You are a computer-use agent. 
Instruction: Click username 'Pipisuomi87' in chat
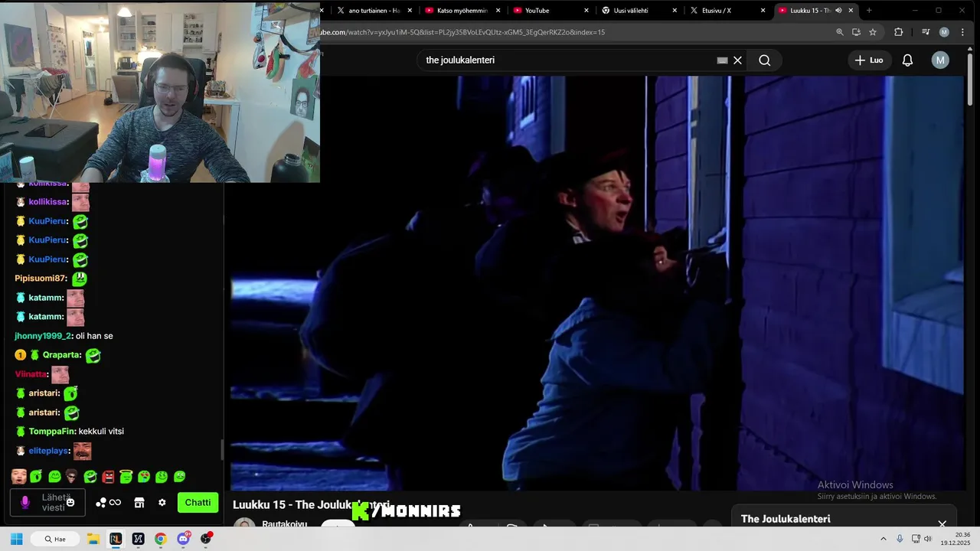coord(41,279)
